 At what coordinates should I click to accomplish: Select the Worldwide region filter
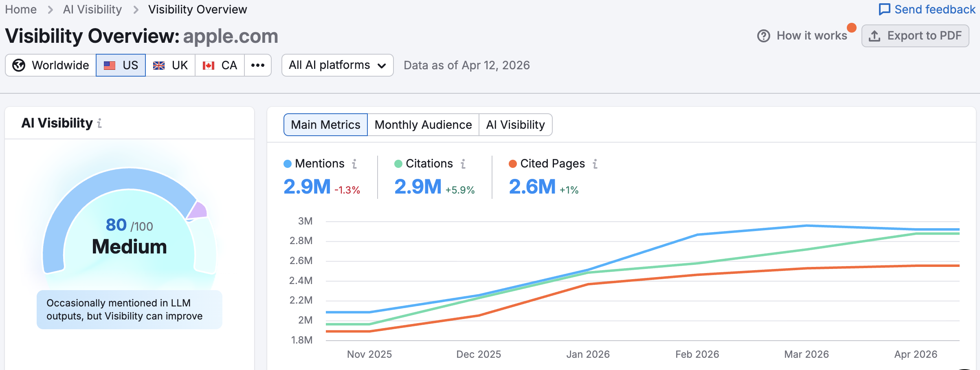[x=50, y=65]
